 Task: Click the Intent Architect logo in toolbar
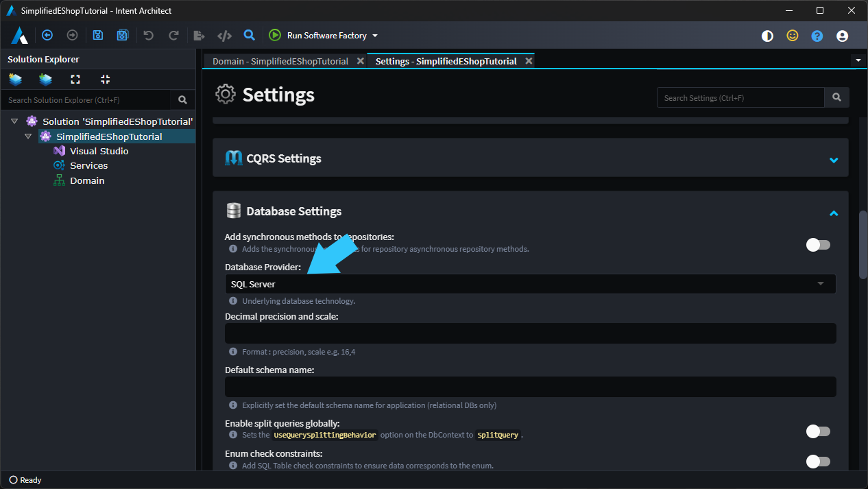click(19, 36)
